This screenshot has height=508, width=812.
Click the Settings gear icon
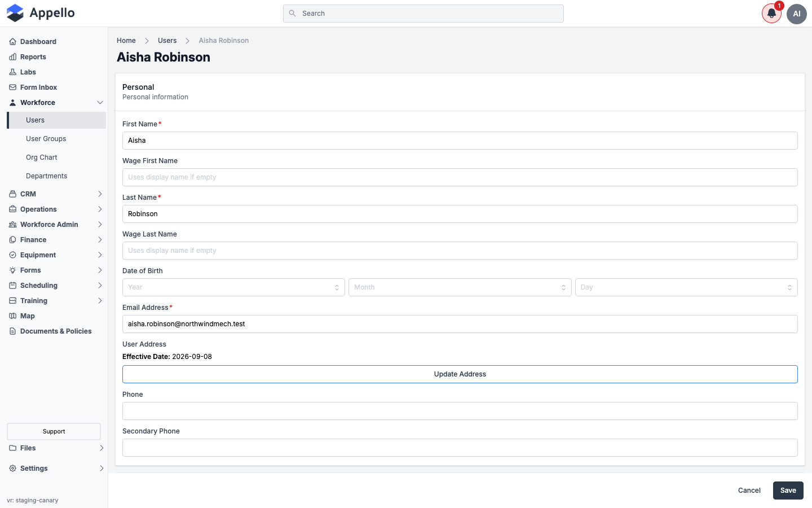(x=12, y=468)
